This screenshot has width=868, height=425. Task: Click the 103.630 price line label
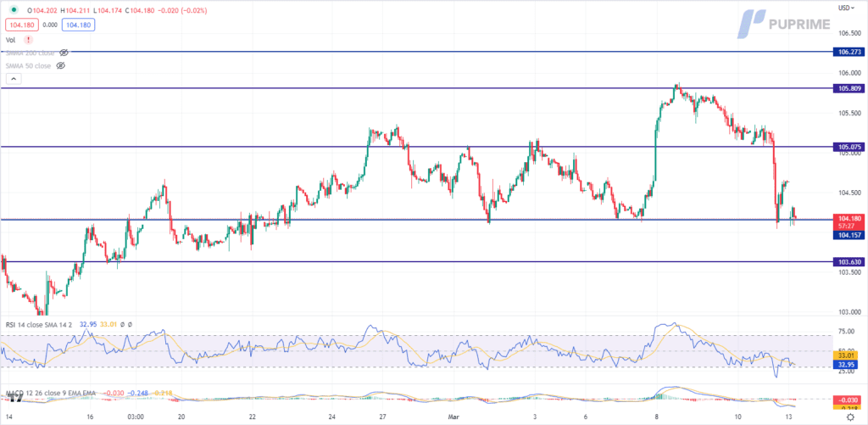tap(848, 262)
